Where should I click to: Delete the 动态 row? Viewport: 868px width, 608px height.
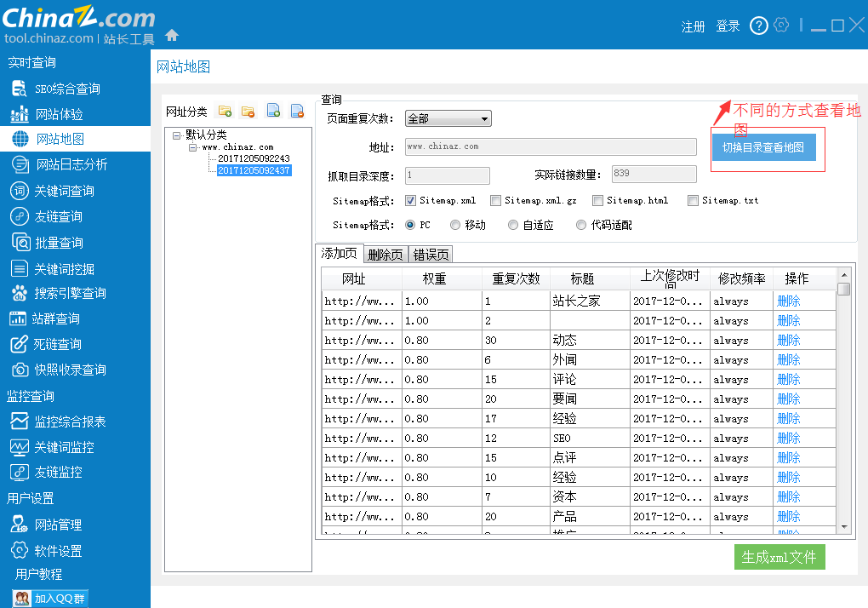coord(788,340)
